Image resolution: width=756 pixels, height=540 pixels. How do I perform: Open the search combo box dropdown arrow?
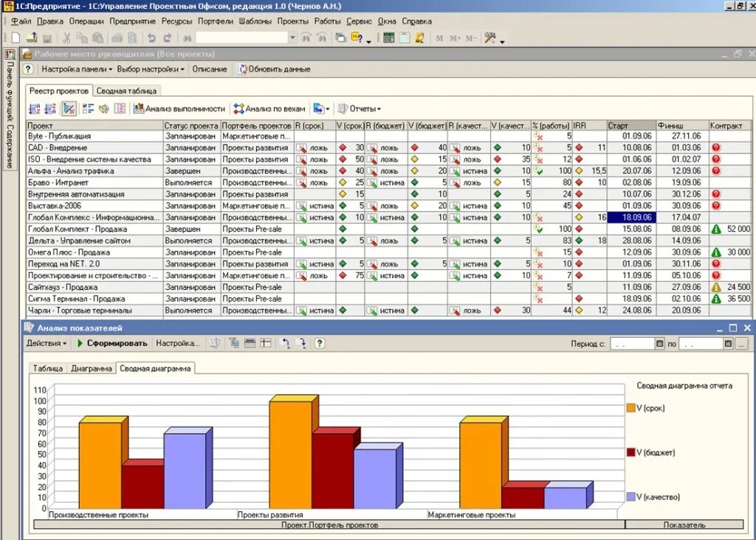[x=292, y=38]
